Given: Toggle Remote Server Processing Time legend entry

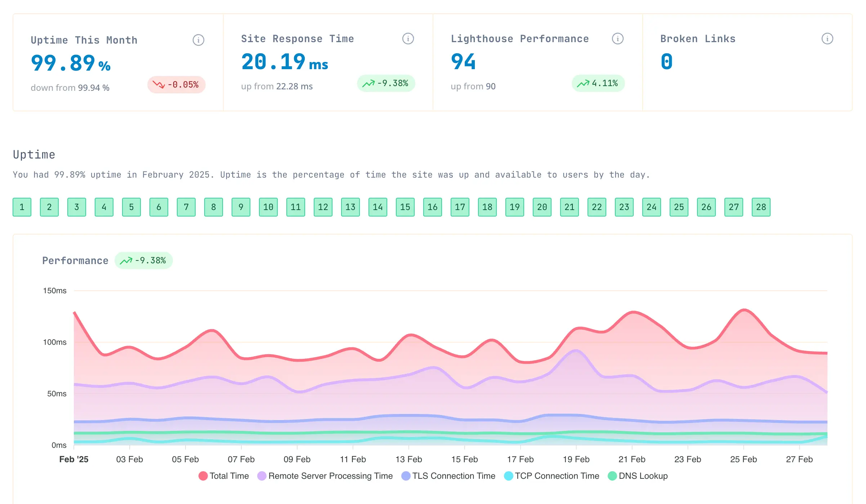Looking at the screenshot, I should pos(325,476).
